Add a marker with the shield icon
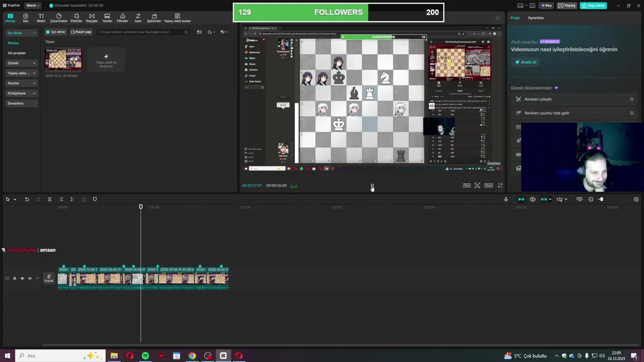Image resolution: width=644 pixels, height=362 pixels. coord(95,199)
